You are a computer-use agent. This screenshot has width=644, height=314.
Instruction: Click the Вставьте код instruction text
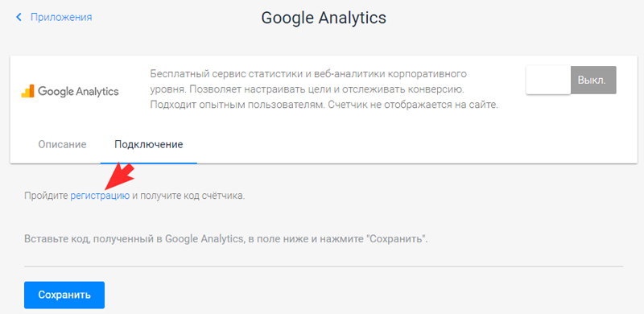pyautogui.click(x=226, y=239)
